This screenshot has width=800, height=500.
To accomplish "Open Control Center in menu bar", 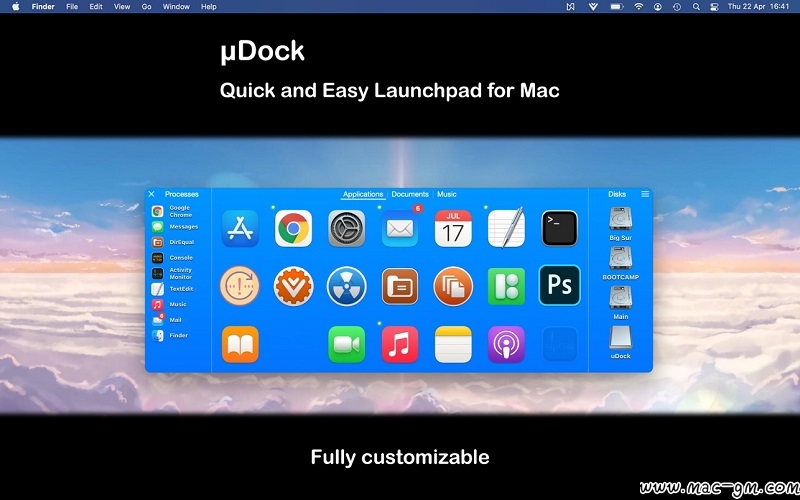I will pos(714,7).
